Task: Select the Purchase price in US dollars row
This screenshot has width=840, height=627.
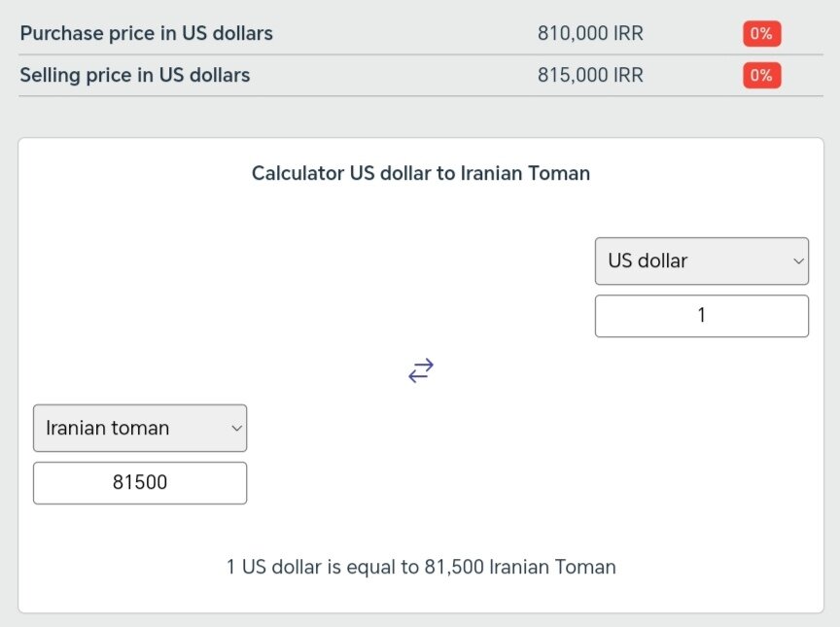Action: pyautogui.click(x=147, y=33)
